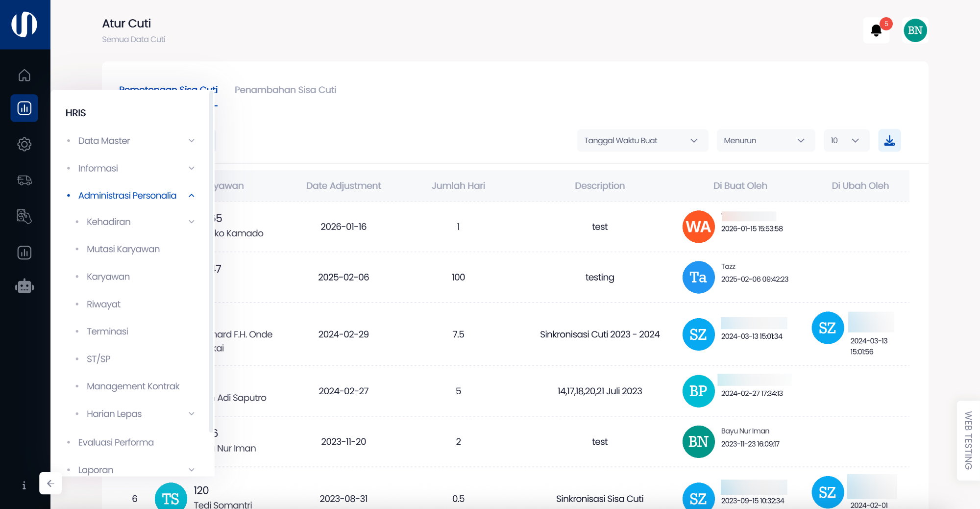Screen dimensions: 980x509
Task: Go to Evaluasi Performa page
Action: (x=116, y=442)
